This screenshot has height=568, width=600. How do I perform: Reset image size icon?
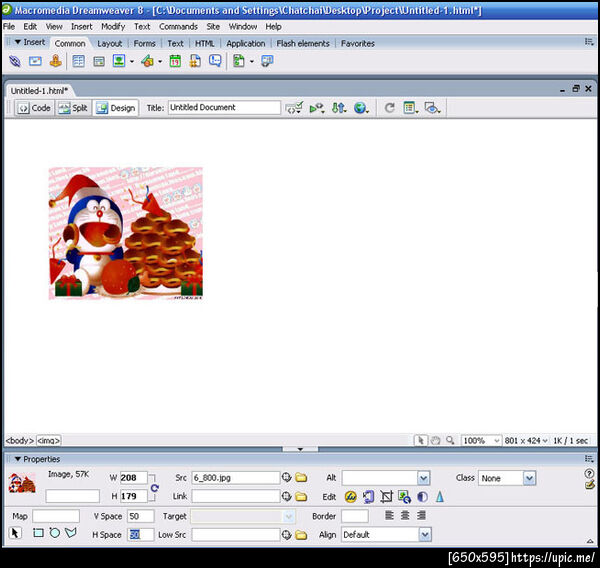pyautogui.click(x=155, y=488)
